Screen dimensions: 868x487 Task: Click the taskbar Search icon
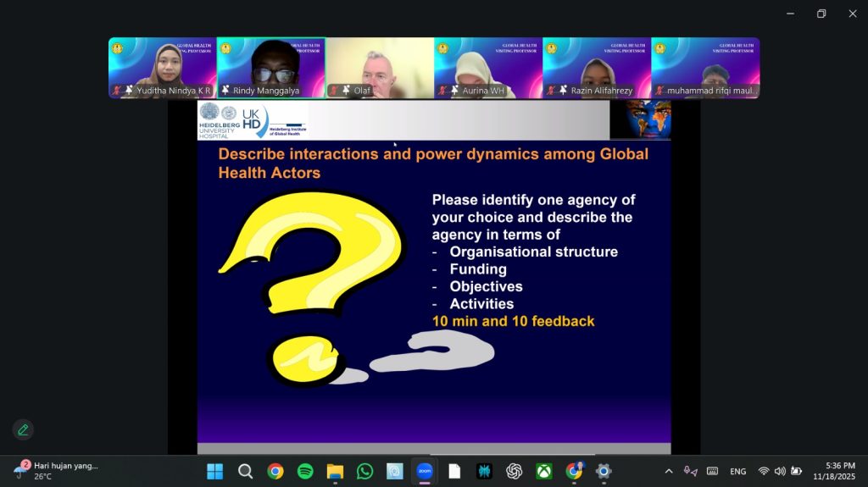[245, 471]
